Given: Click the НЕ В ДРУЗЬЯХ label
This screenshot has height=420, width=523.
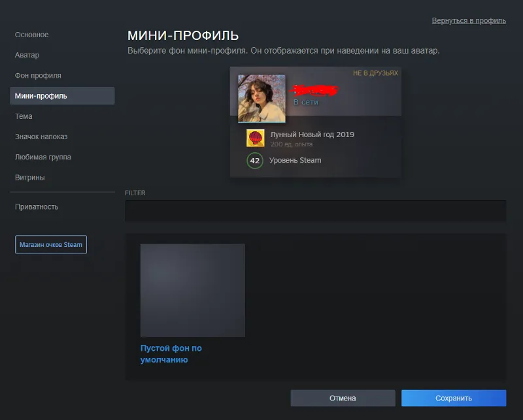Looking at the screenshot, I should point(375,73).
